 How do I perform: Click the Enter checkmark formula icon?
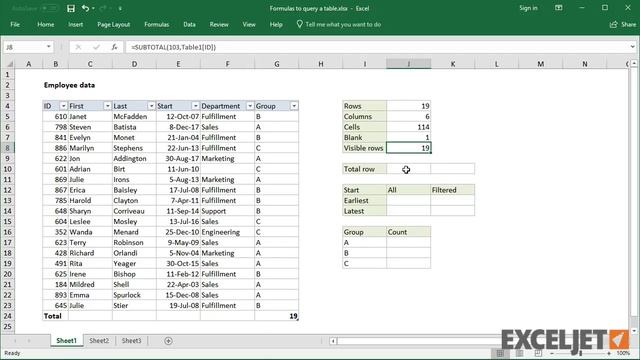click(x=96, y=47)
